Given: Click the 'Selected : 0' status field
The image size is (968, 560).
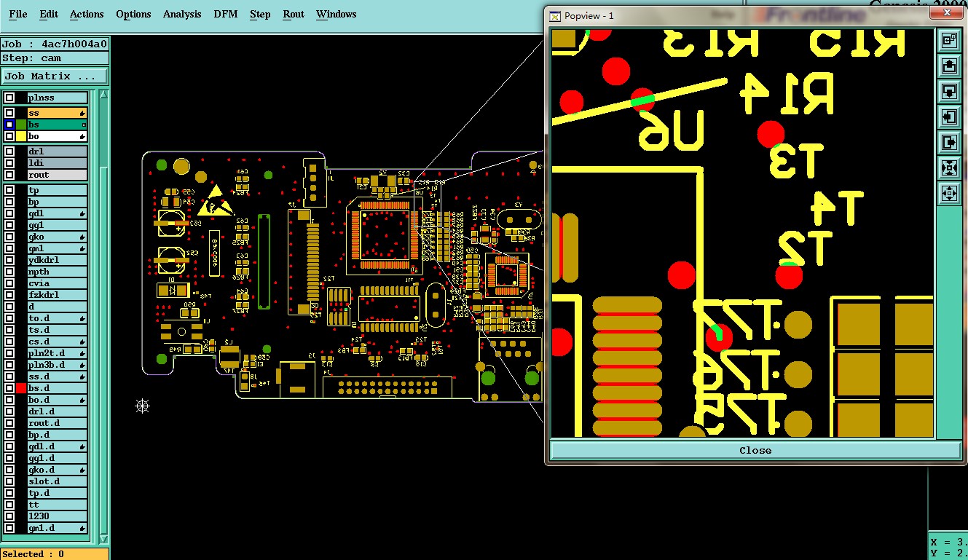Looking at the screenshot, I should [55, 554].
